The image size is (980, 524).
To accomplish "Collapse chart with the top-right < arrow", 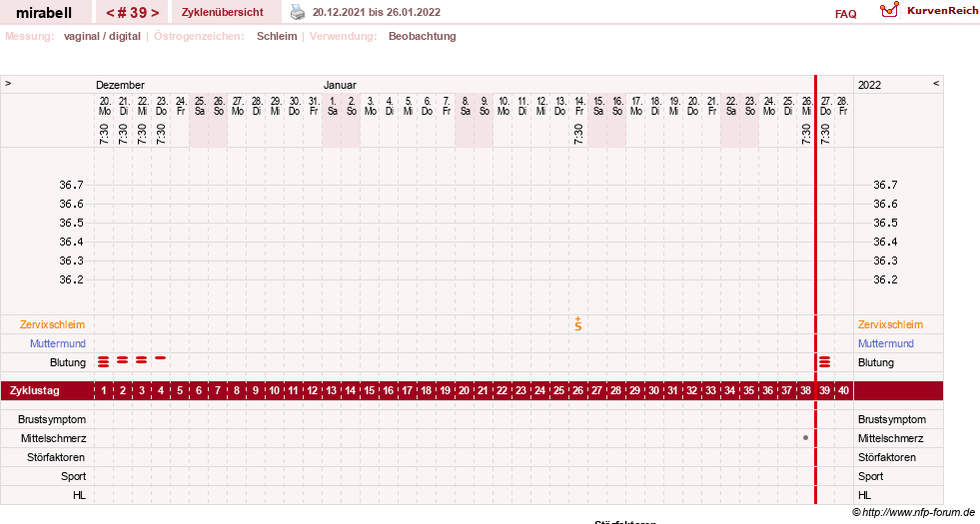I will coord(936,83).
